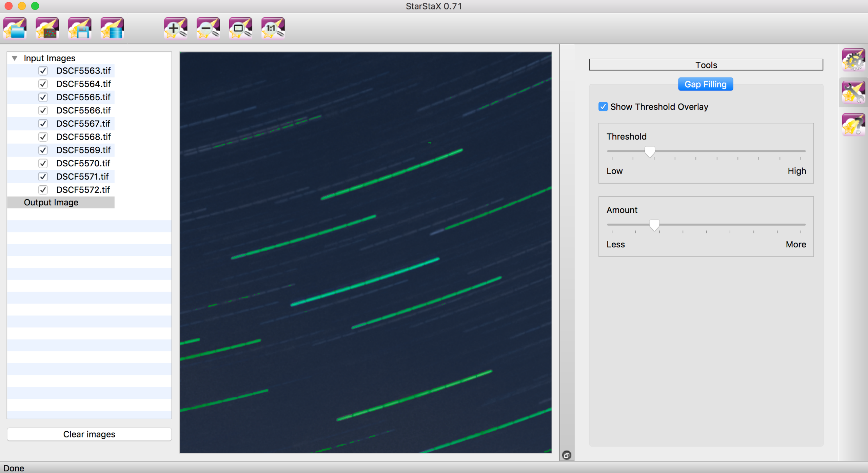Click the Threshold slider handle
Screen dimensions: 868x473
[649, 151]
